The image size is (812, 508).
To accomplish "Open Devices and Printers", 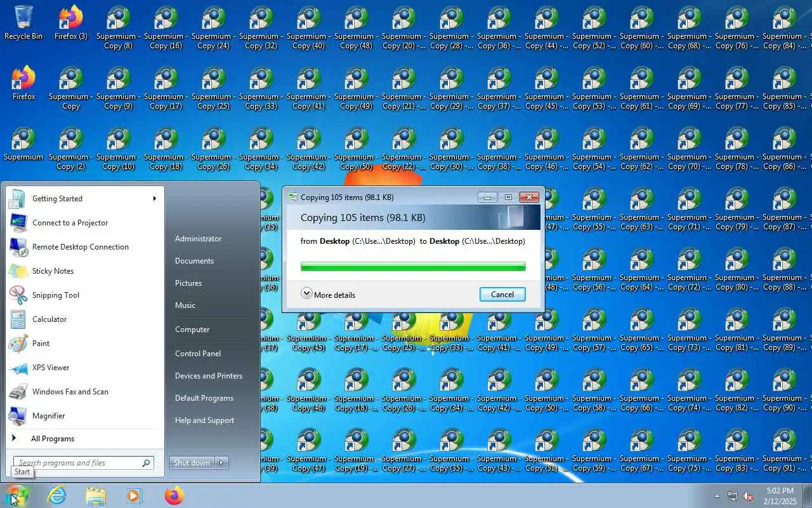I will pyautogui.click(x=209, y=375).
